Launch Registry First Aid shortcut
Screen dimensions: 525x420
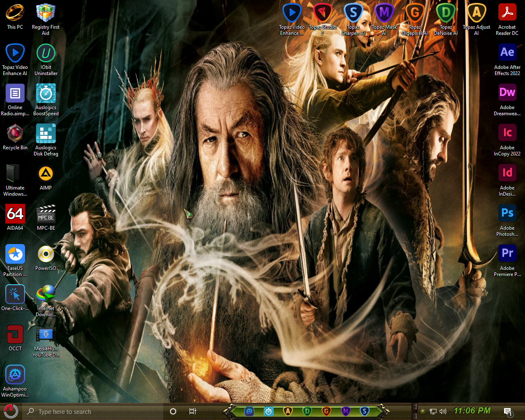pos(46,19)
